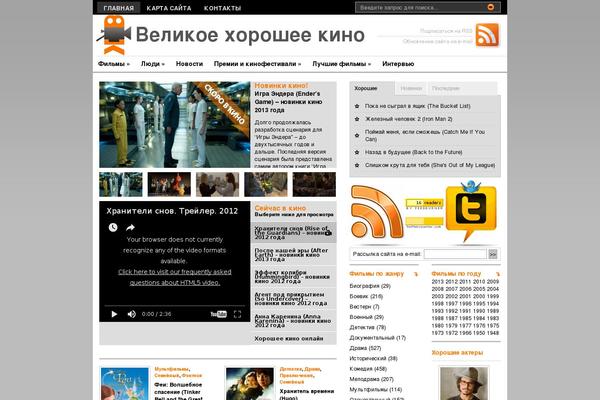
Task: Select Агент под прикрытием in video playlist
Action: pos(293,299)
